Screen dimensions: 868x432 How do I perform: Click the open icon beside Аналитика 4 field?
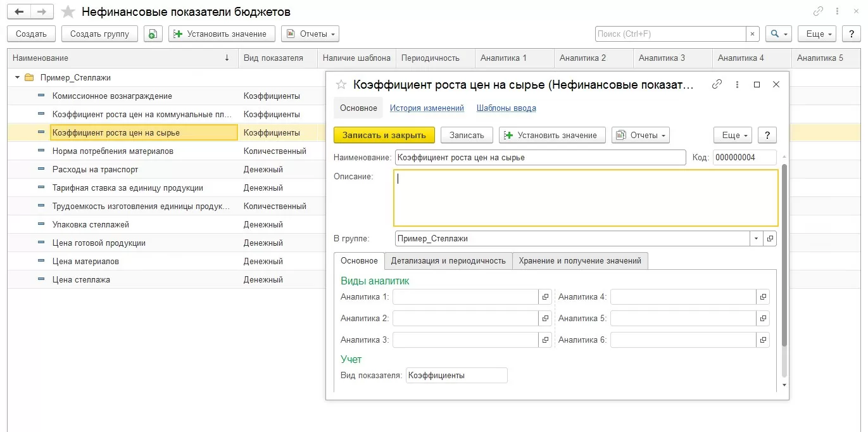[763, 296]
